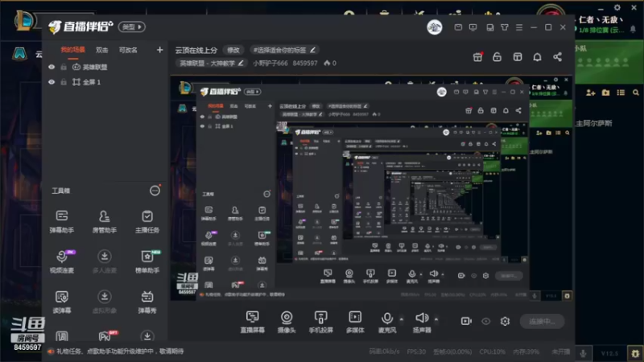Open the 弹幕秀 danmaku show tool

tap(147, 302)
